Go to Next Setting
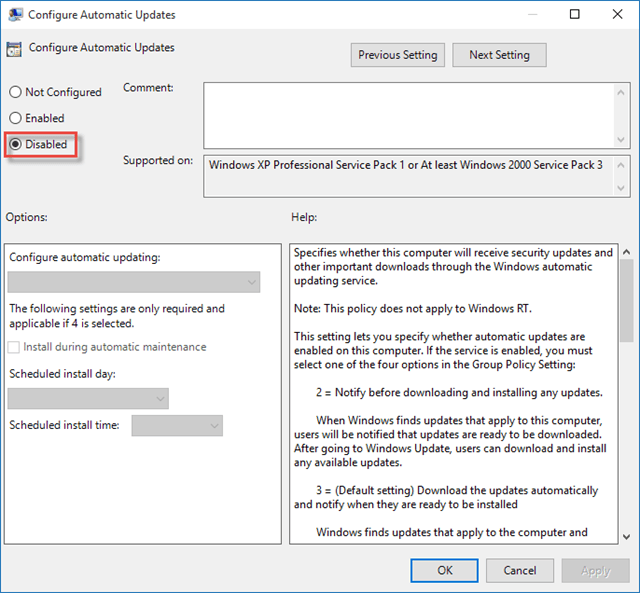The width and height of the screenshot is (640, 593). pos(499,55)
